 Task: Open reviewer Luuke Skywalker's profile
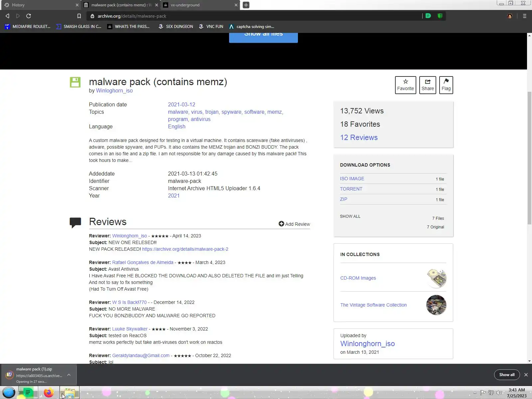(x=130, y=329)
